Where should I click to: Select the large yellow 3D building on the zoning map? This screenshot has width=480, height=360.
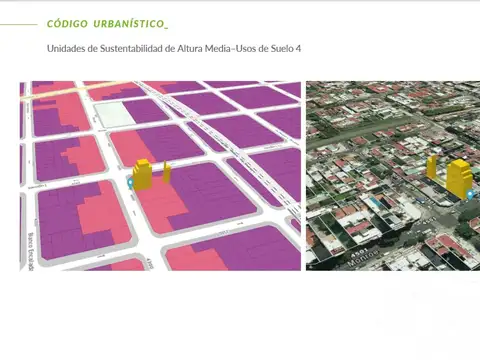[x=142, y=174]
